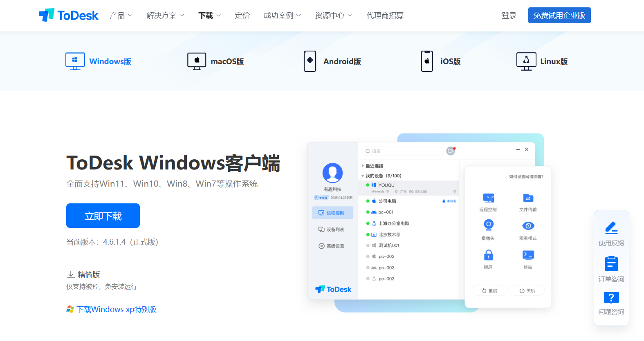Open the Linux版 platform tab
644x341 pixels.
(x=542, y=61)
